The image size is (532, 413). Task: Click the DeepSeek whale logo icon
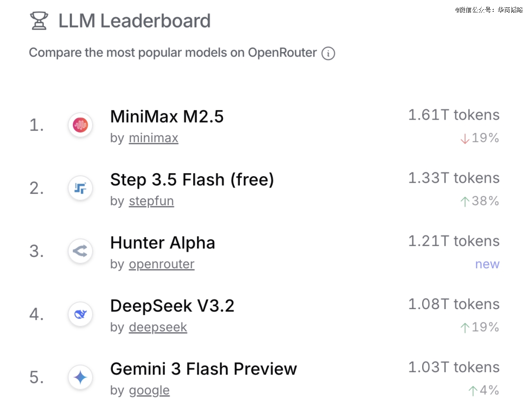coord(80,314)
